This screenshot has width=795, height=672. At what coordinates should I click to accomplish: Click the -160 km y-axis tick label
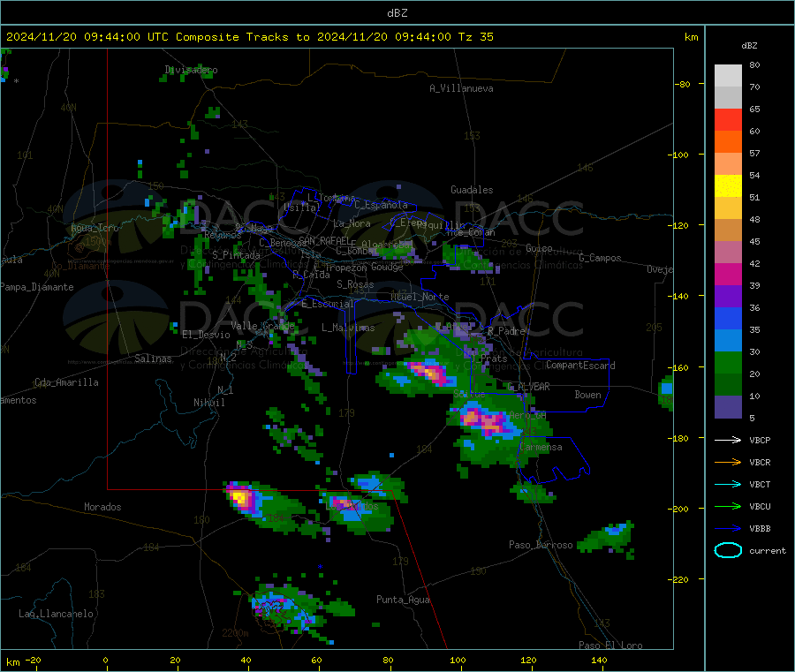[x=678, y=367]
